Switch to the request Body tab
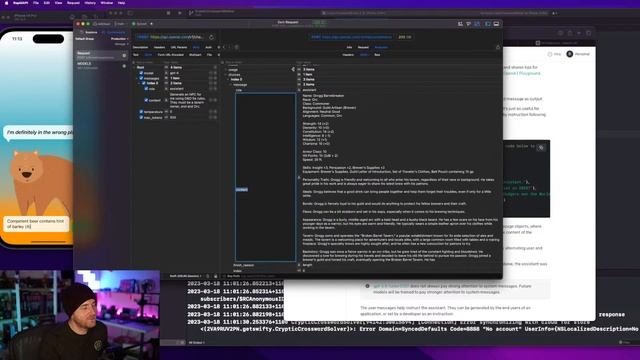The image size is (640, 360). [x=196, y=47]
